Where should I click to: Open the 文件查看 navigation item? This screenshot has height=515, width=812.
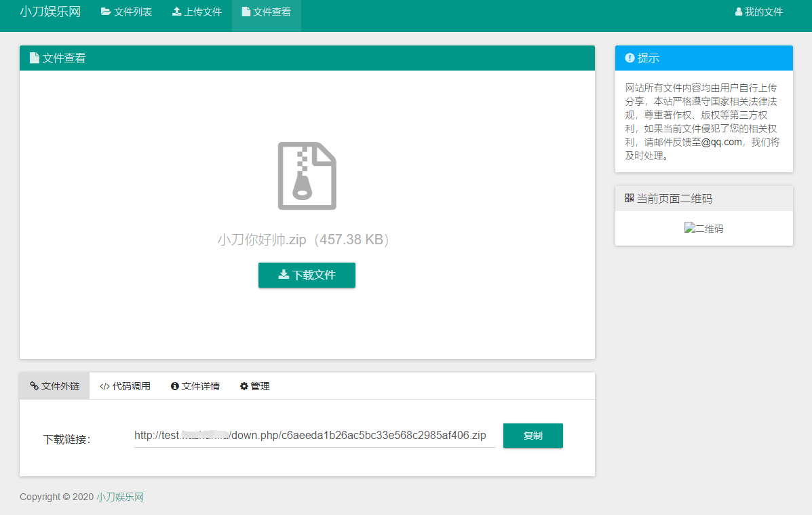pos(266,12)
